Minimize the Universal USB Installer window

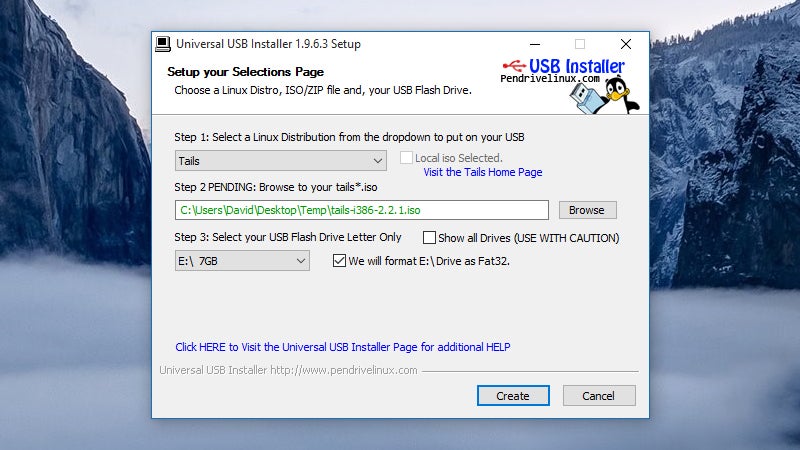tap(535, 44)
